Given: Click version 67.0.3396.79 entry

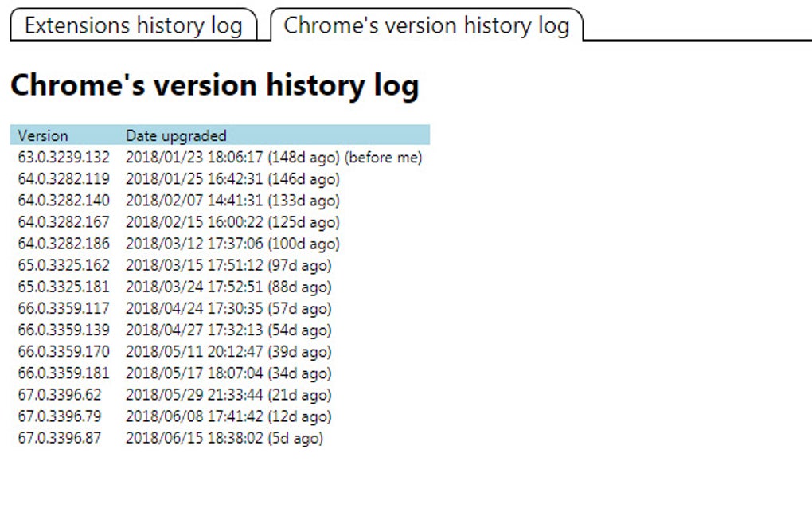Looking at the screenshot, I should coord(60,416).
